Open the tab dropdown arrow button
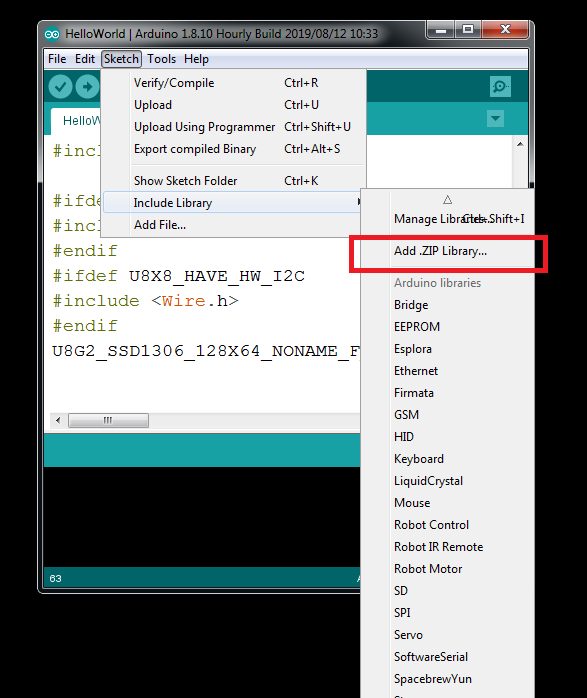The height and width of the screenshot is (698, 587). click(495, 118)
